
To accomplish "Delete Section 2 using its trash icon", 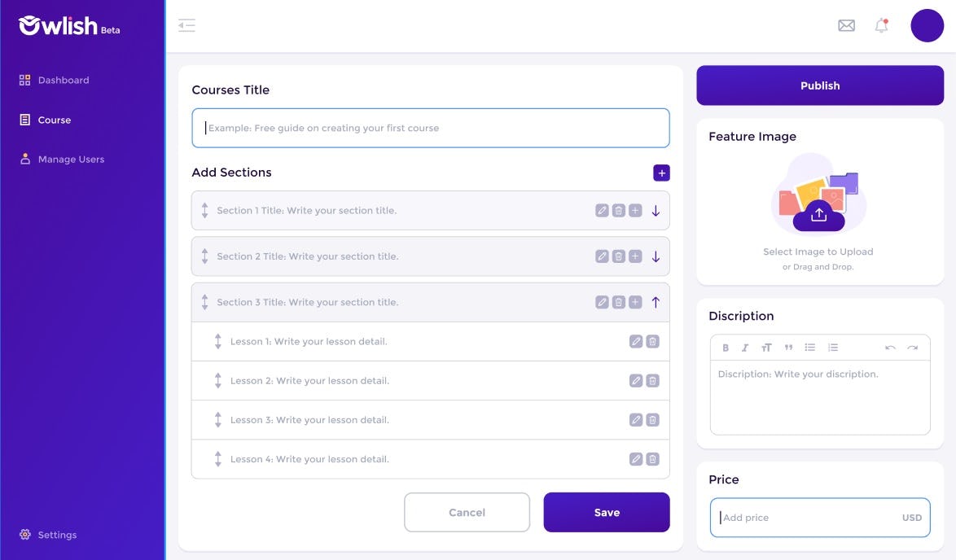I will 618,256.
